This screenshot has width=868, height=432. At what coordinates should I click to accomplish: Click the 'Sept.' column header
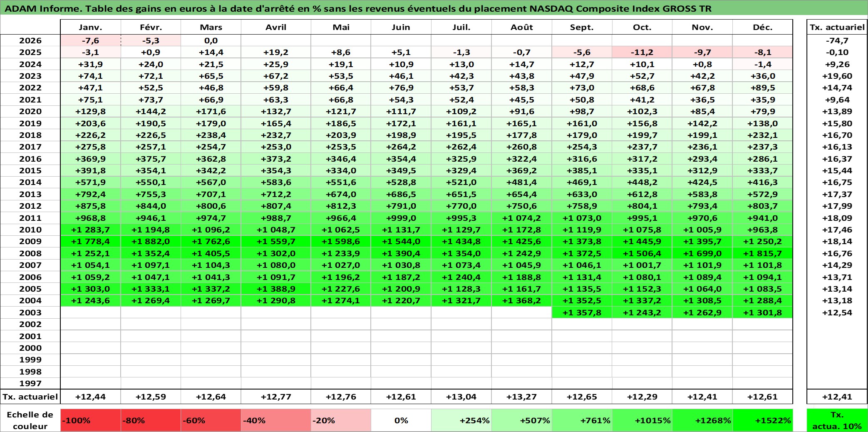[x=582, y=27]
